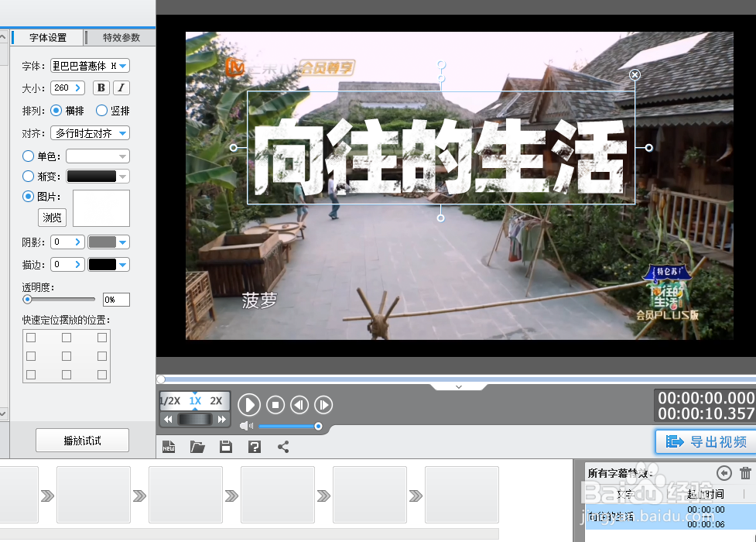Step to next frame
The width and height of the screenshot is (756, 542).
[323, 404]
